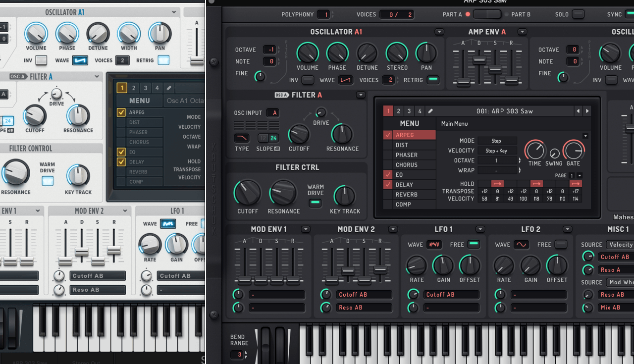Click the pencil edit icon in the light skin display
The width and height of the screenshot is (634, 364).
click(169, 88)
